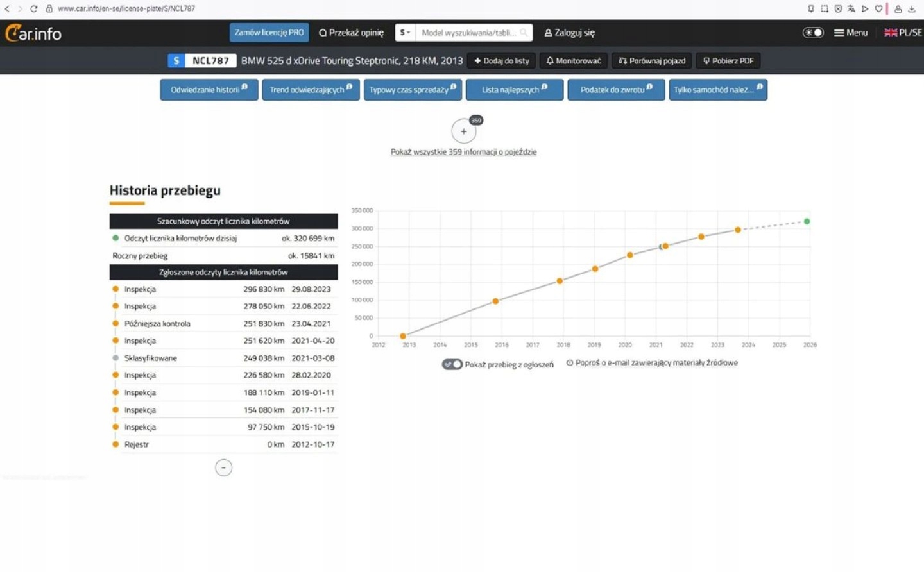
Task: Switch language via PL/SE flag
Action: tap(902, 33)
